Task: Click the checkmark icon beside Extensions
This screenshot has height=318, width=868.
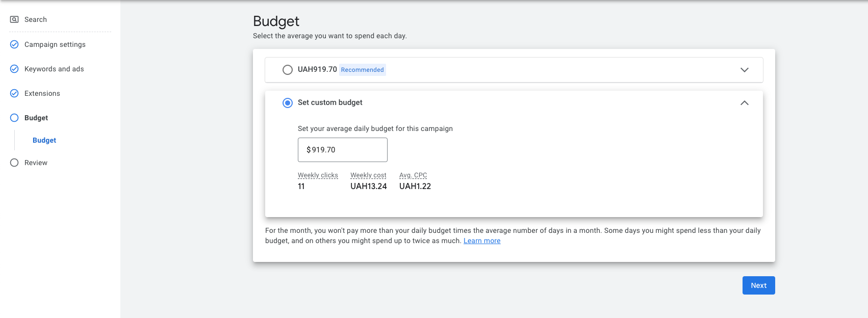Action: tap(14, 93)
